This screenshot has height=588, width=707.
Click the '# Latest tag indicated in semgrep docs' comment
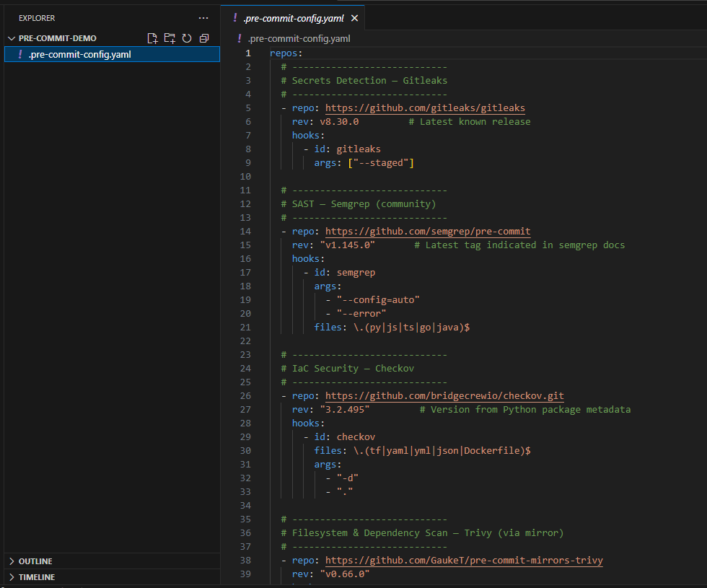click(x=519, y=245)
